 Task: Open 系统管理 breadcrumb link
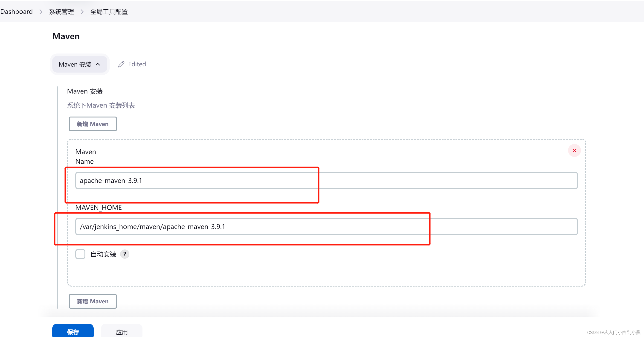coord(61,12)
